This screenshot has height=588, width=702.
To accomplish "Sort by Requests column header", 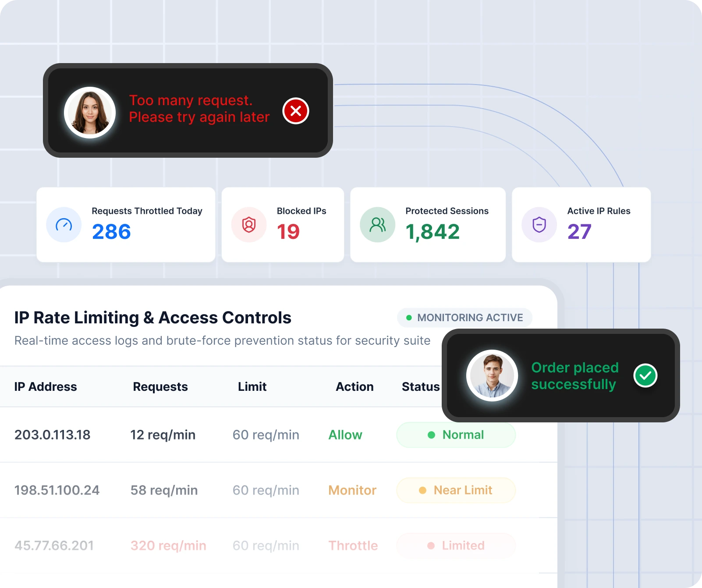I will pos(160,386).
